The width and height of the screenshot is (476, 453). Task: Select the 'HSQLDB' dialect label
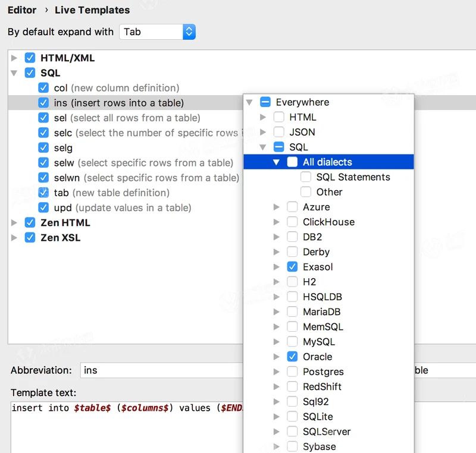(x=322, y=297)
